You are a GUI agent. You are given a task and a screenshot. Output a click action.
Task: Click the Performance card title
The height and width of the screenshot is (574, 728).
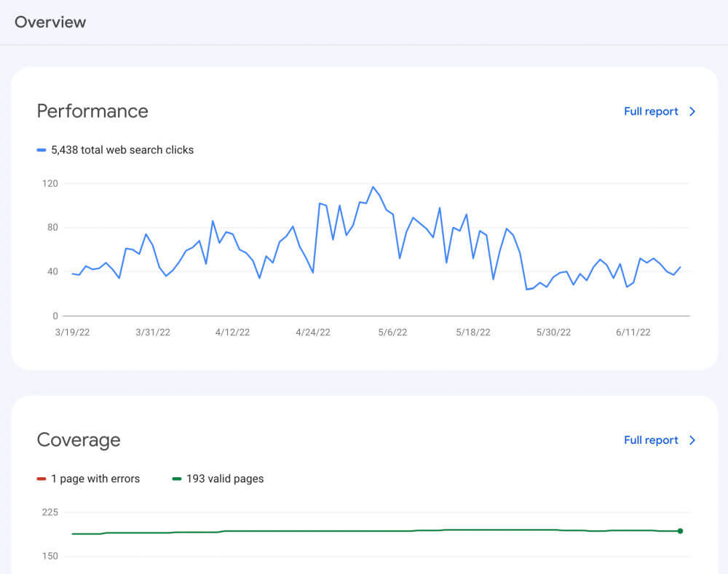point(92,111)
